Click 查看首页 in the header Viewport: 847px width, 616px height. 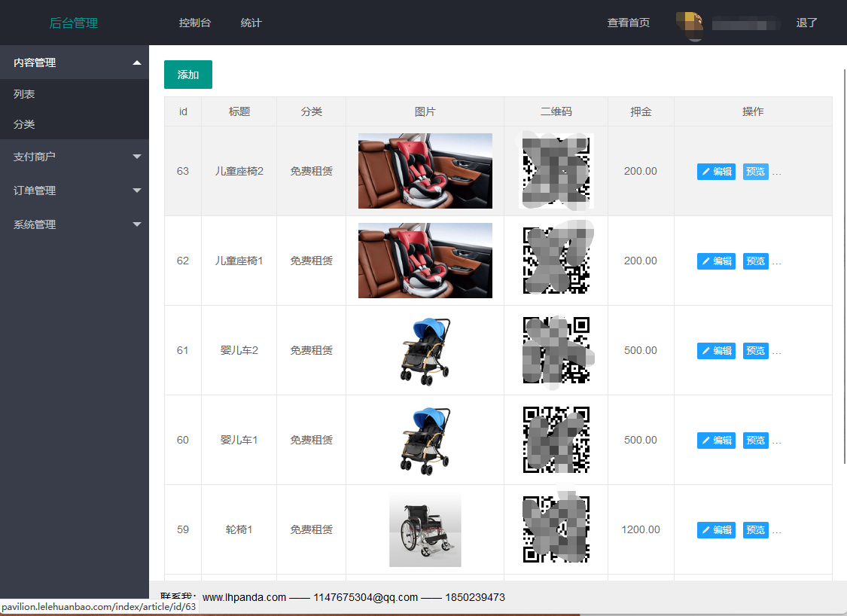[x=628, y=23]
